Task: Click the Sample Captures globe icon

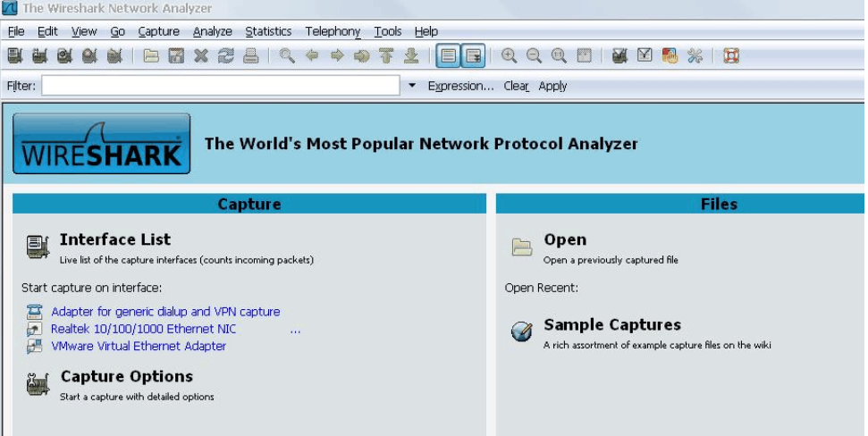Action: 522,331
